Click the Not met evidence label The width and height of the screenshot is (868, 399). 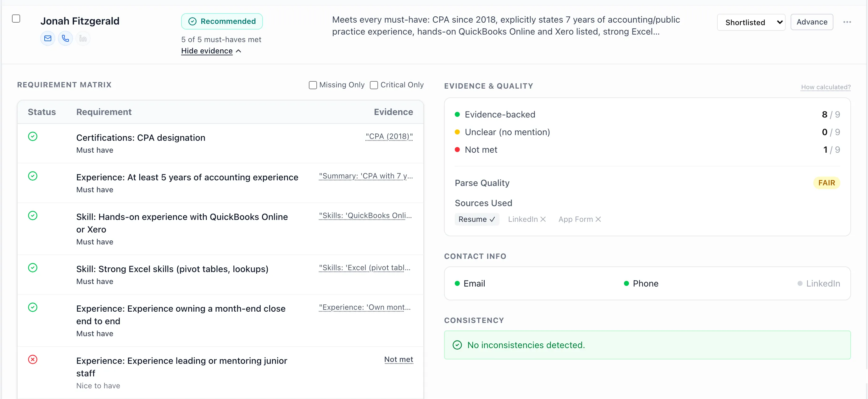pos(399,360)
